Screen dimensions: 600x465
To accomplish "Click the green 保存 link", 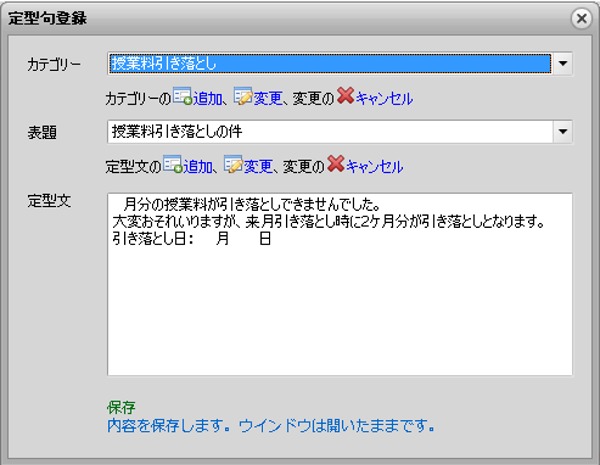I will pos(121,408).
